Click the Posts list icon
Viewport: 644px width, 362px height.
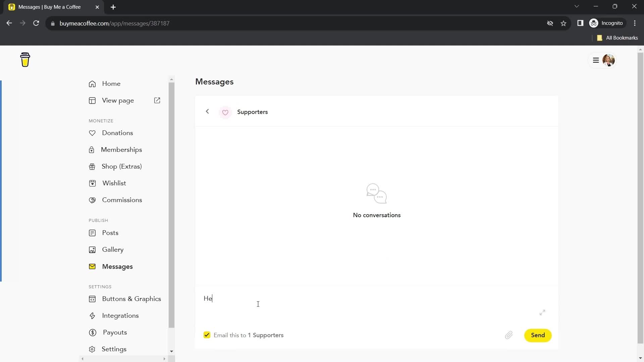point(92,233)
